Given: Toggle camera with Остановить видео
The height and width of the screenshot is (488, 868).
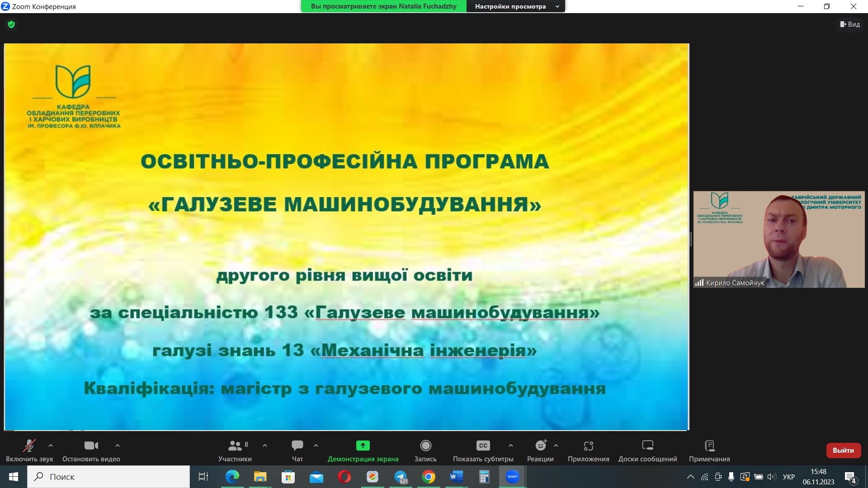Looking at the screenshot, I should pos(91,446).
